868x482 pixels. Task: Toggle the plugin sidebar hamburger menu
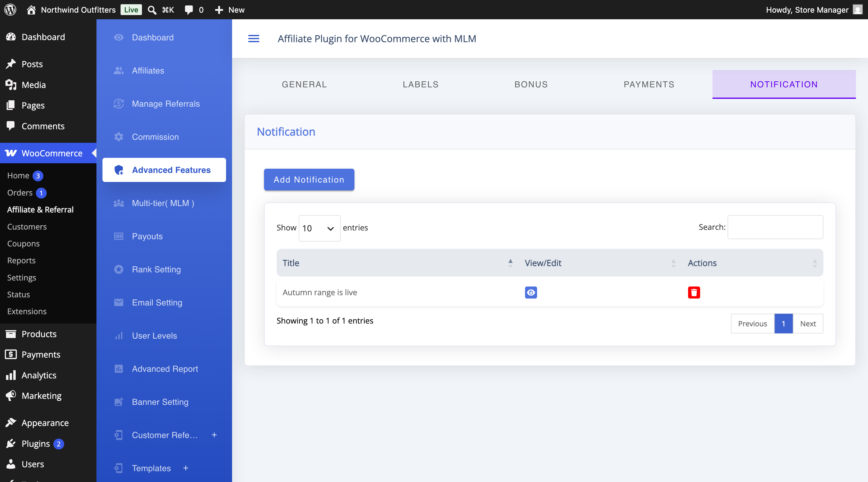[254, 39]
